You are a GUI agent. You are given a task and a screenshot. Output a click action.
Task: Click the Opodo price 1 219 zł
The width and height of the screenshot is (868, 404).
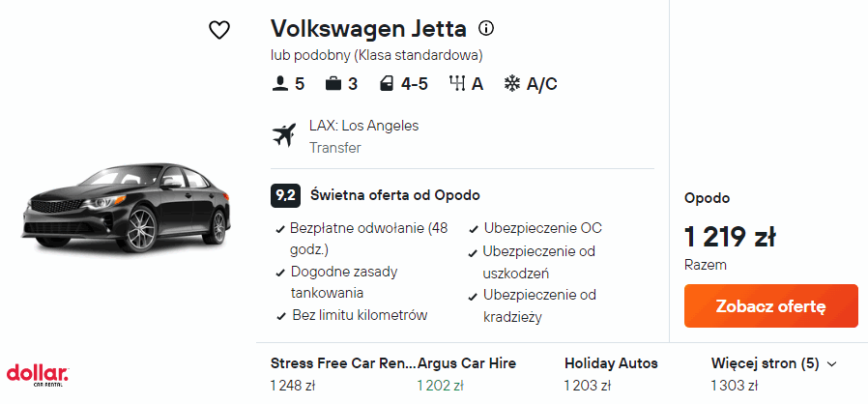(730, 236)
